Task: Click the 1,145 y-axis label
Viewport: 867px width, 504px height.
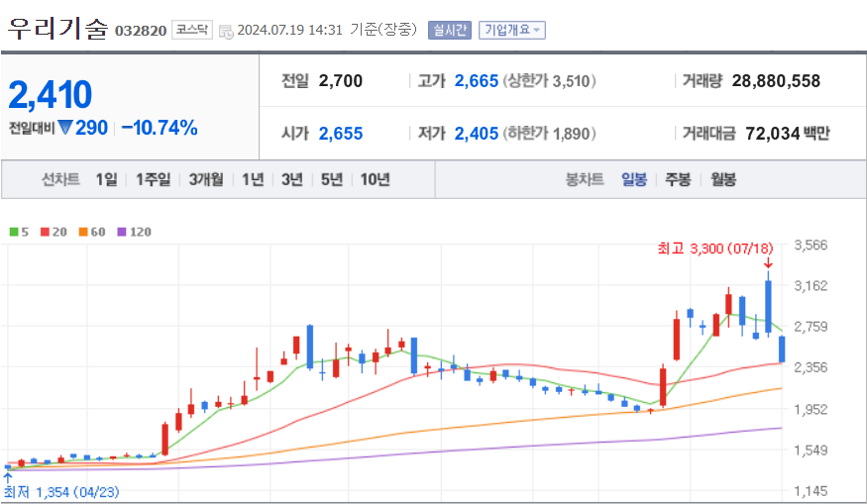Action: [x=811, y=491]
